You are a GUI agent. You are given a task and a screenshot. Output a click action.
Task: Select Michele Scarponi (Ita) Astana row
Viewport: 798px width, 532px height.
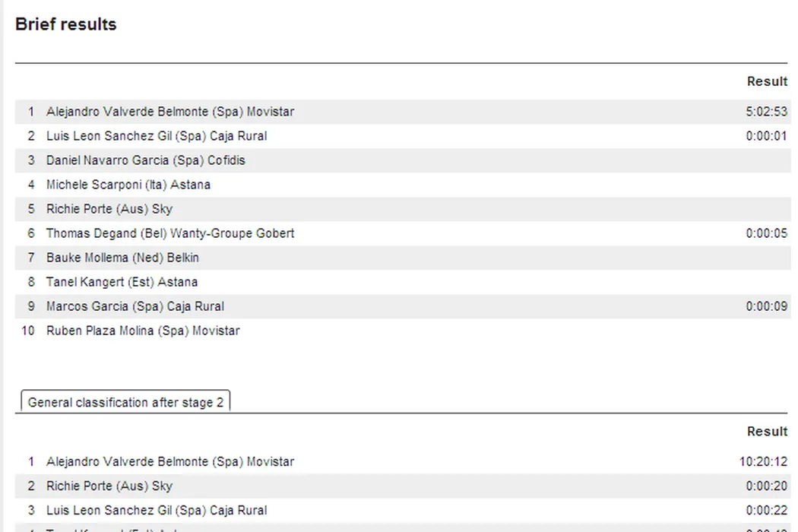point(128,185)
